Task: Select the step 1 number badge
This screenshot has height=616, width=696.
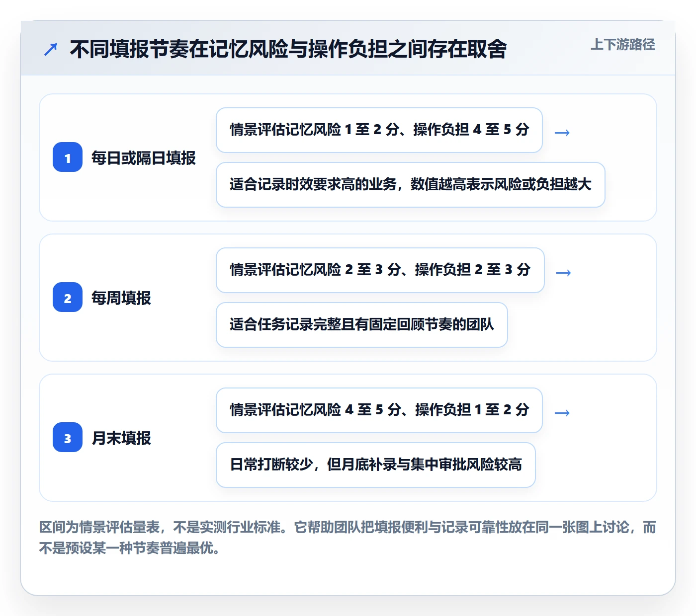Action: [68, 157]
